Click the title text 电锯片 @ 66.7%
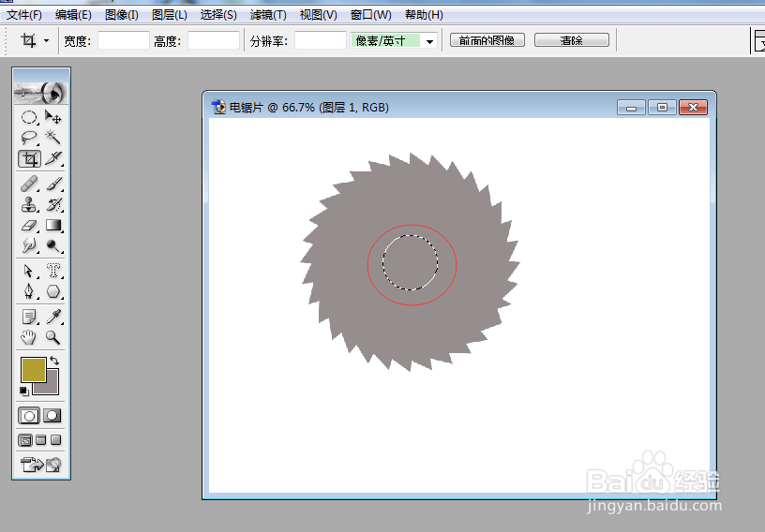This screenshot has width=765, height=532. click(x=272, y=108)
